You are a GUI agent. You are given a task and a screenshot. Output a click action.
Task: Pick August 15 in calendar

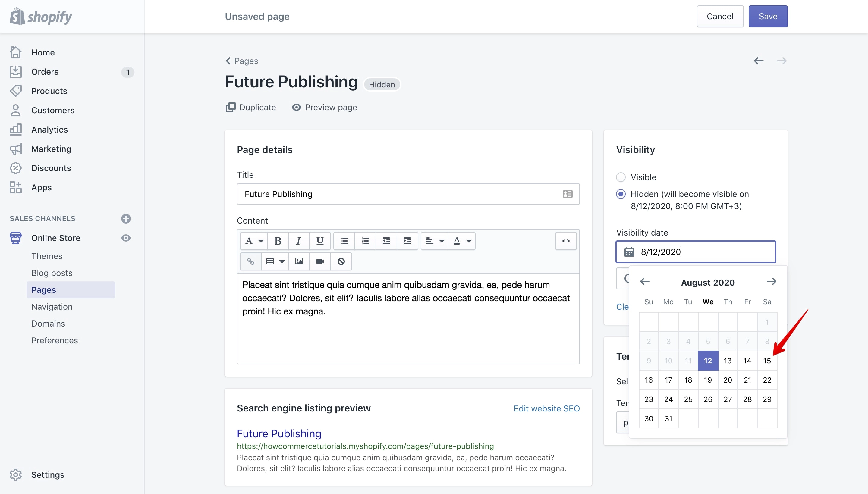(x=767, y=361)
